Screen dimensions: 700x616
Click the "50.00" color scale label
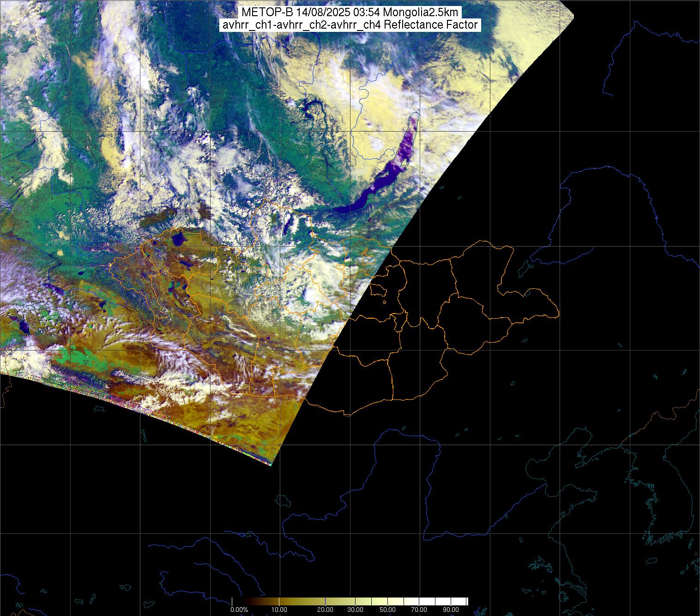point(388,610)
